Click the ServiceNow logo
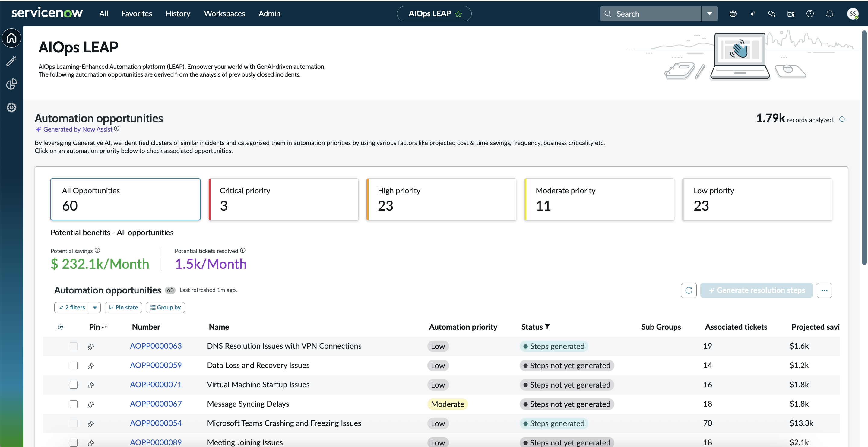 pos(47,13)
